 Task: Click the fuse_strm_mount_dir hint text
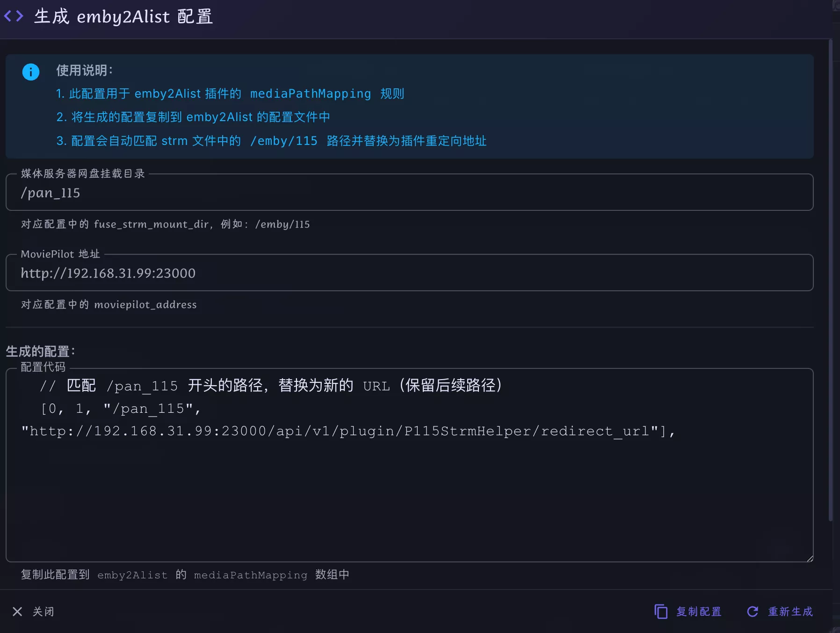click(165, 224)
